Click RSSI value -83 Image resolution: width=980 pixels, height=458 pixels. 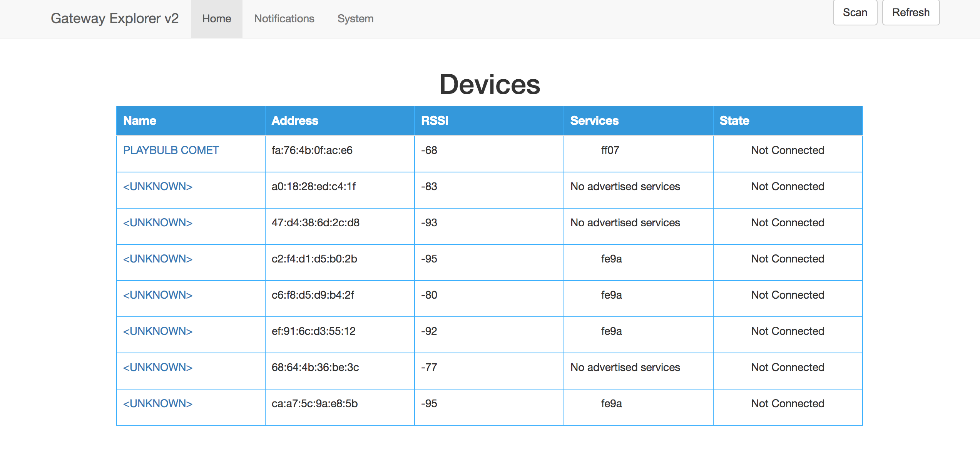[429, 186]
